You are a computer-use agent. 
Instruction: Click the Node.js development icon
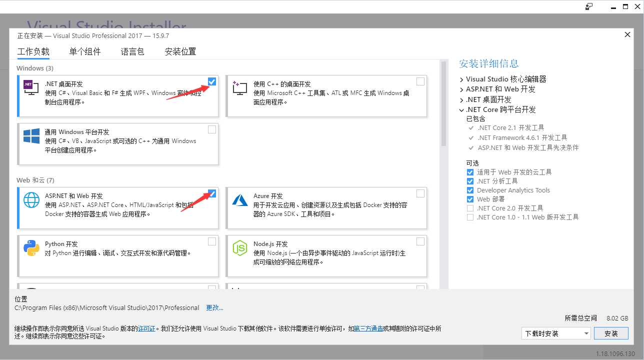[x=240, y=248]
